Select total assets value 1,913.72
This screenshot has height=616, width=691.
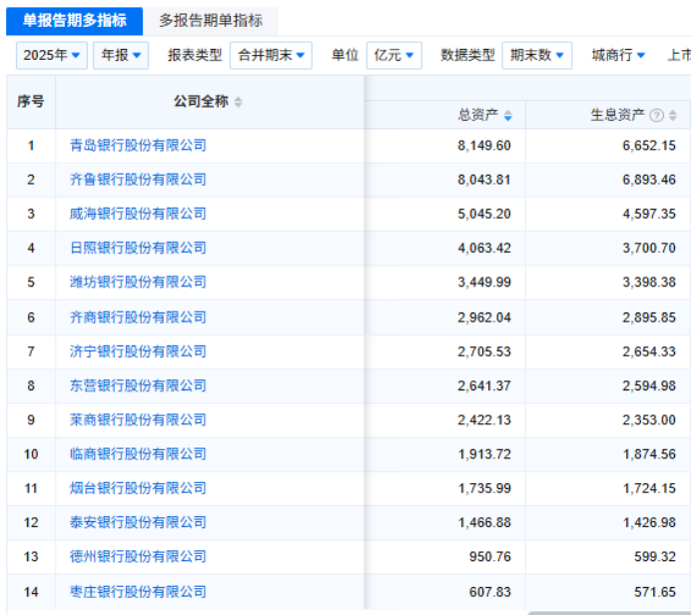(x=484, y=454)
